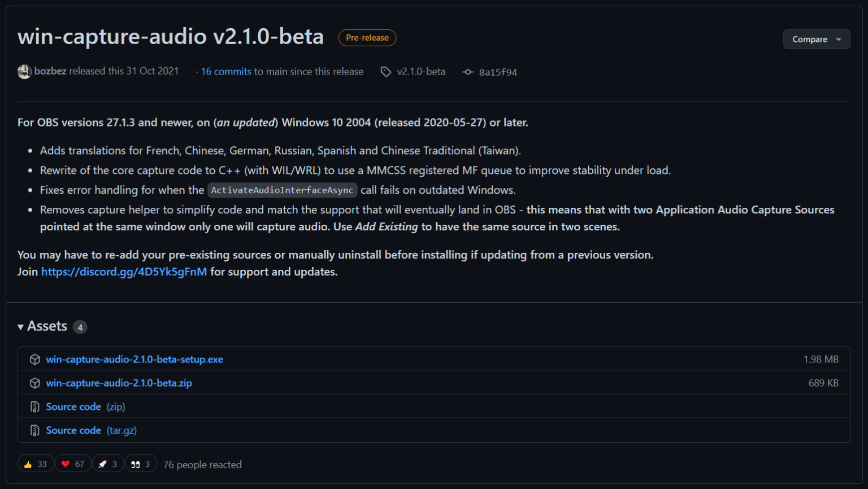Click the commit icon beside 8a15f94

[468, 72]
